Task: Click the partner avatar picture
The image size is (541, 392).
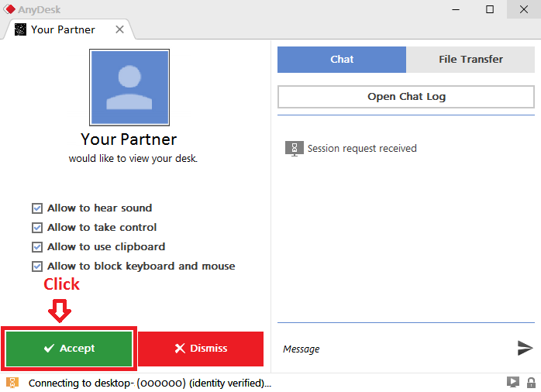Action: point(129,88)
